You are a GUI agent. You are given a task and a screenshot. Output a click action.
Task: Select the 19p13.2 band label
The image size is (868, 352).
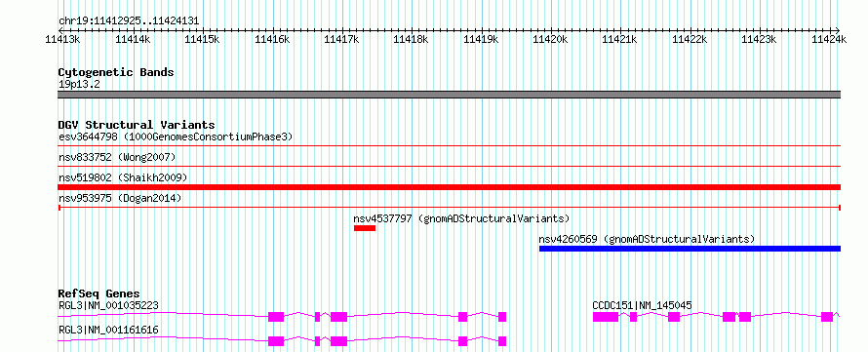pos(79,85)
